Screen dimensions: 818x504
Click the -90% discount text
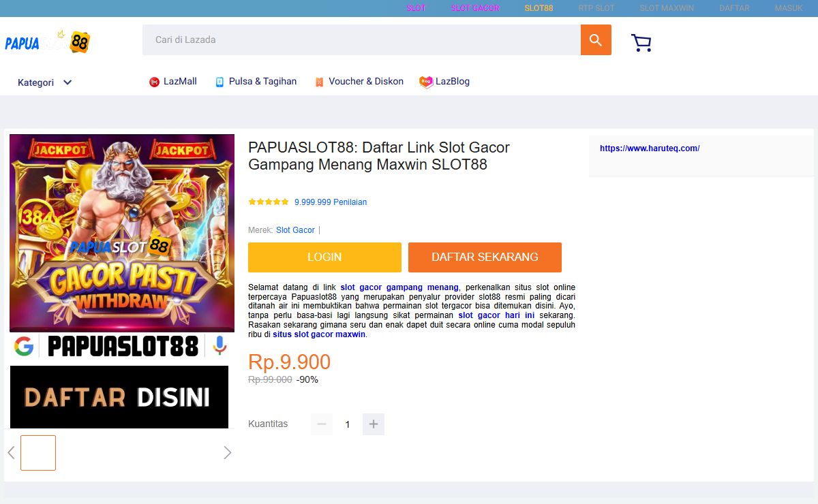point(307,380)
